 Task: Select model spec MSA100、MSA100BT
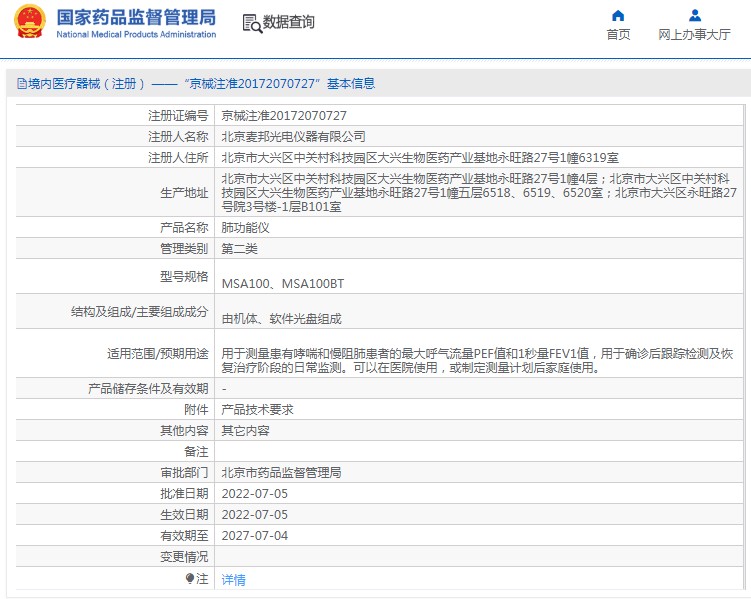pyautogui.click(x=283, y=284)
